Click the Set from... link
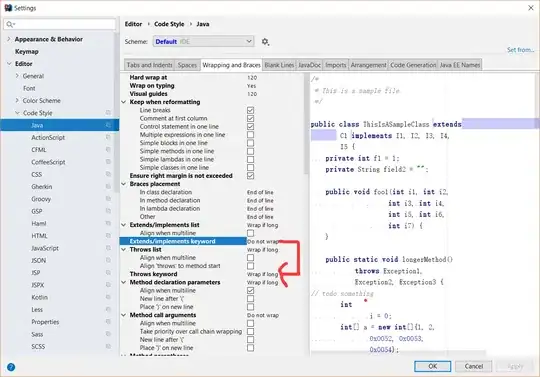The image size is (540, 377). coord(520,50)
